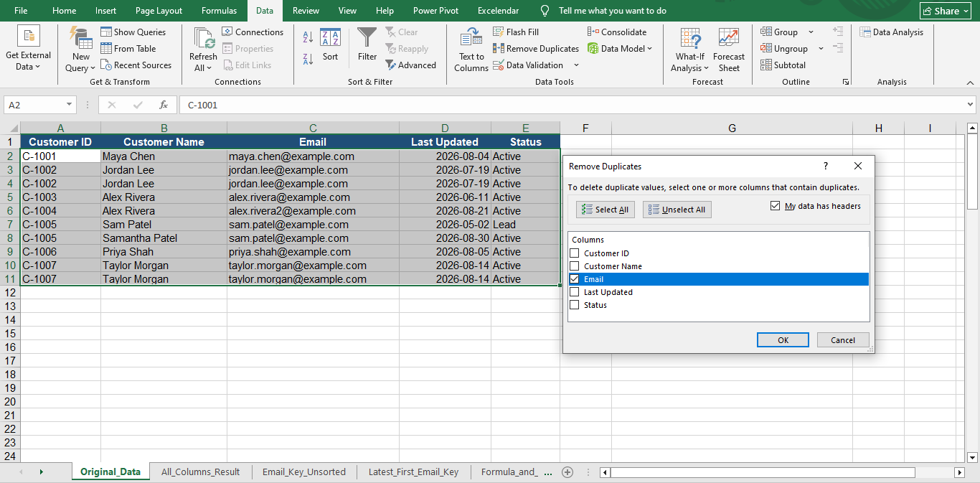Select row 5 header
The height and width of the screenshot is (483, 980).
(10, 197)
